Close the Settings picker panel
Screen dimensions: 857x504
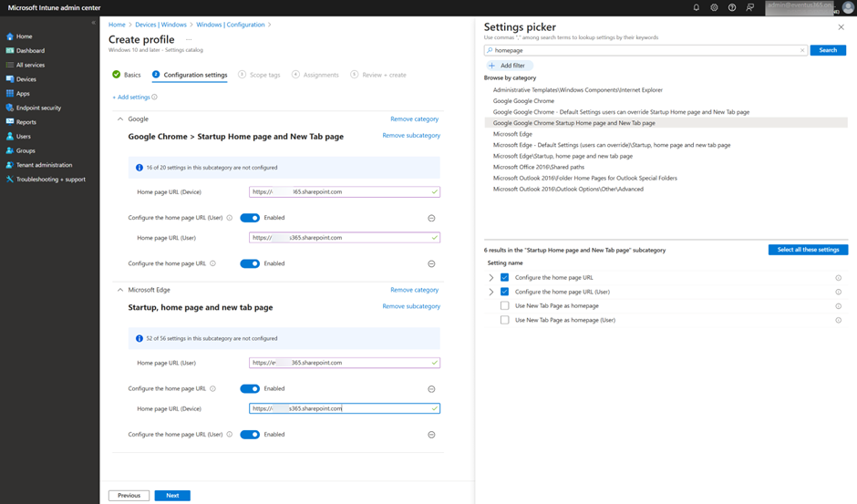pyautogui.click(x=842, y=26)
